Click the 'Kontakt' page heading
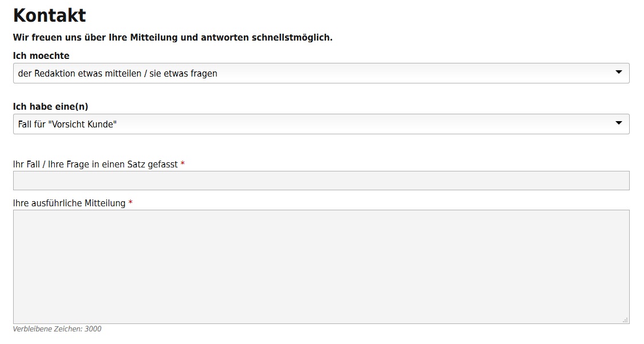This screenshot has height=344, width=644. tap(50, 15)
